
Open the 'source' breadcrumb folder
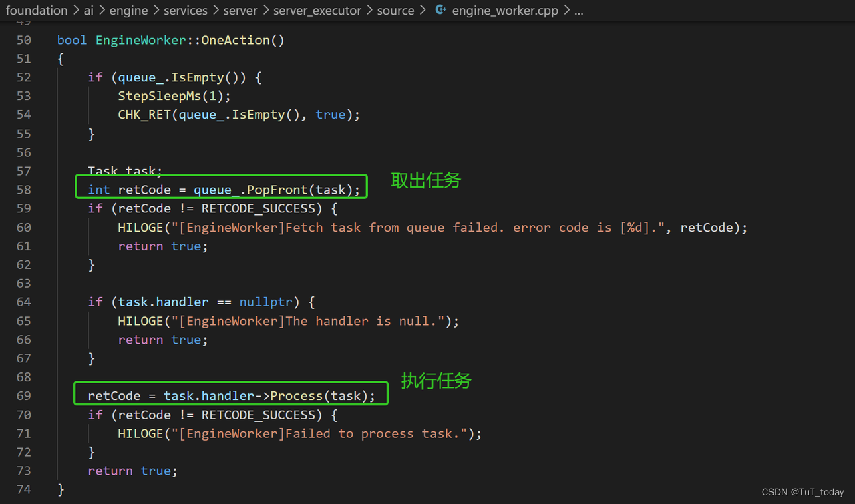[x=395, y=11]
